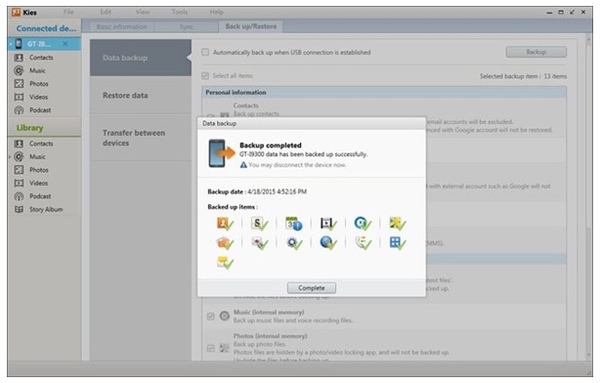Click the calendar backed-up item icon
The height and width of the screenshot is (383, 600).
coord(293,223)
